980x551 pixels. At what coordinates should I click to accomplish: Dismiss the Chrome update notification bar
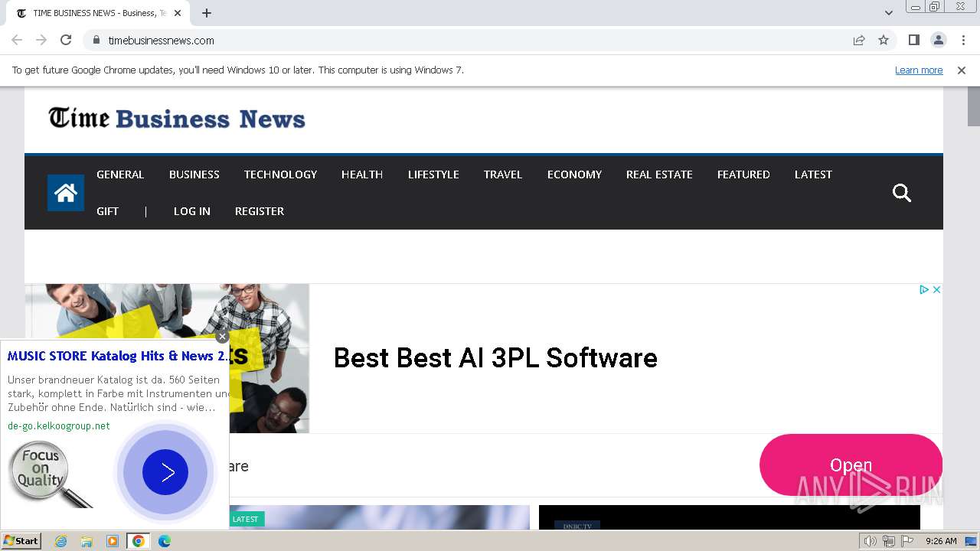coord(962,70)
